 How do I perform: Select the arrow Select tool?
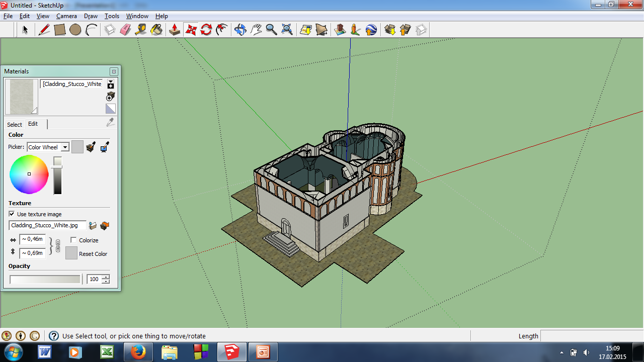tap(25, 30)
